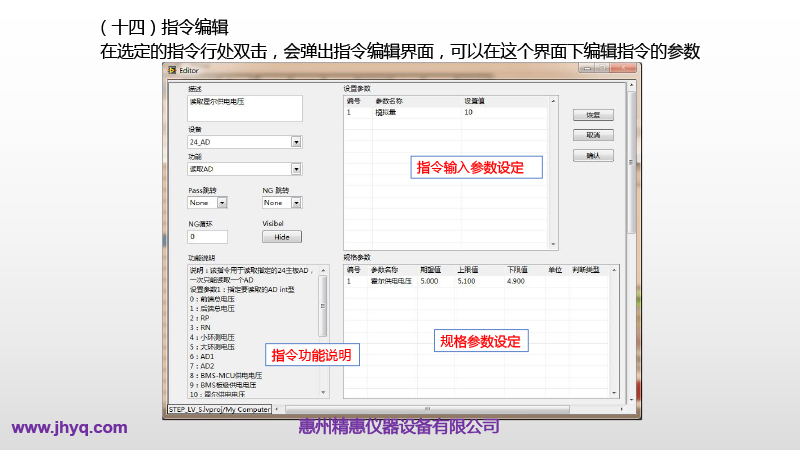Screen dimensions: 800x450
Task: Click the scrollbar thumb in the 功能说明 box
Action: (322, 306)
